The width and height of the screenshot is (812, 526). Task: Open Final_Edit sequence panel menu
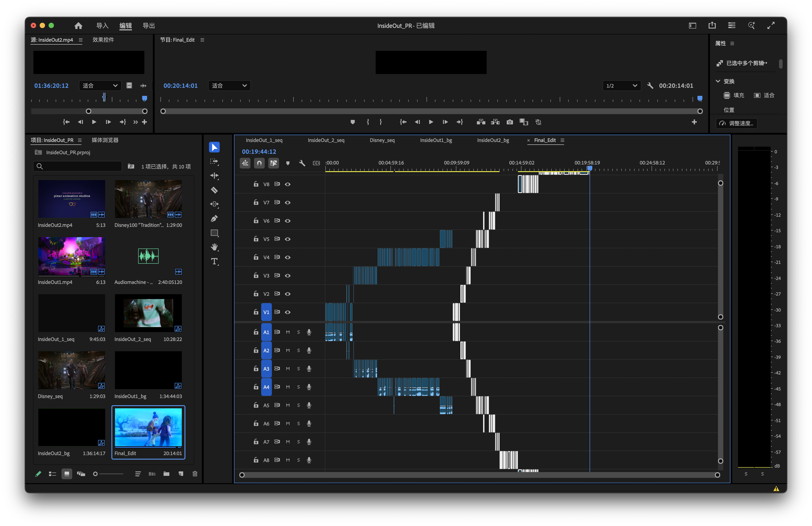562,140
